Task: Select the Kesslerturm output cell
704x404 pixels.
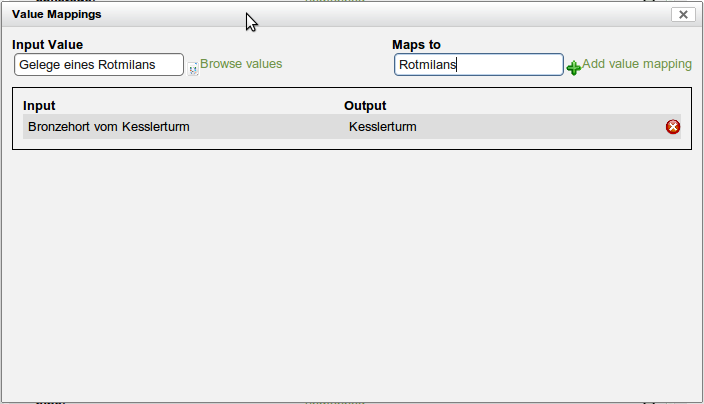Action: [x=383, y=127]
